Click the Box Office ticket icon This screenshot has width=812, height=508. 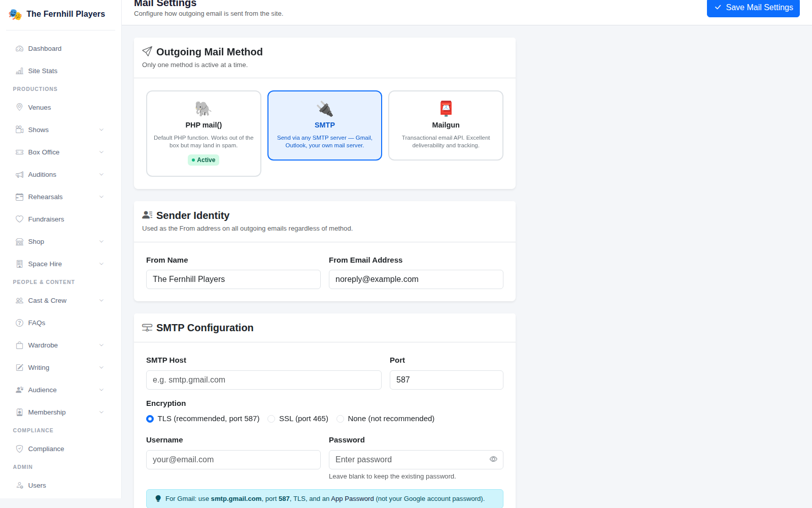pos(20,152)
